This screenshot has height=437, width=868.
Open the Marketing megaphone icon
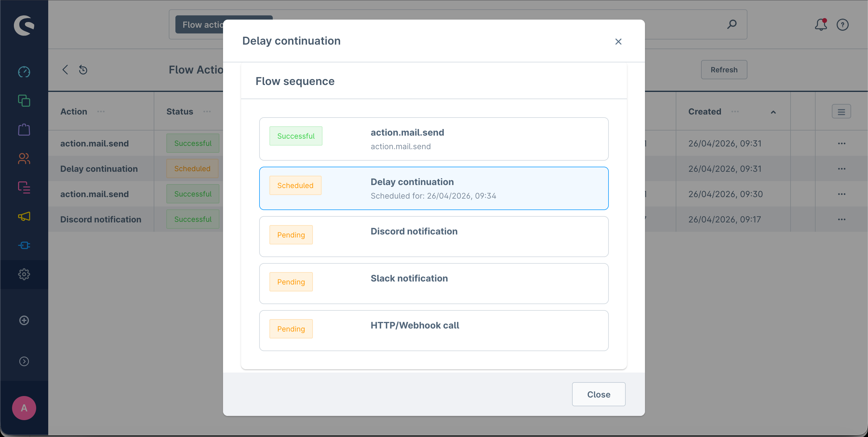click(24, 216)
